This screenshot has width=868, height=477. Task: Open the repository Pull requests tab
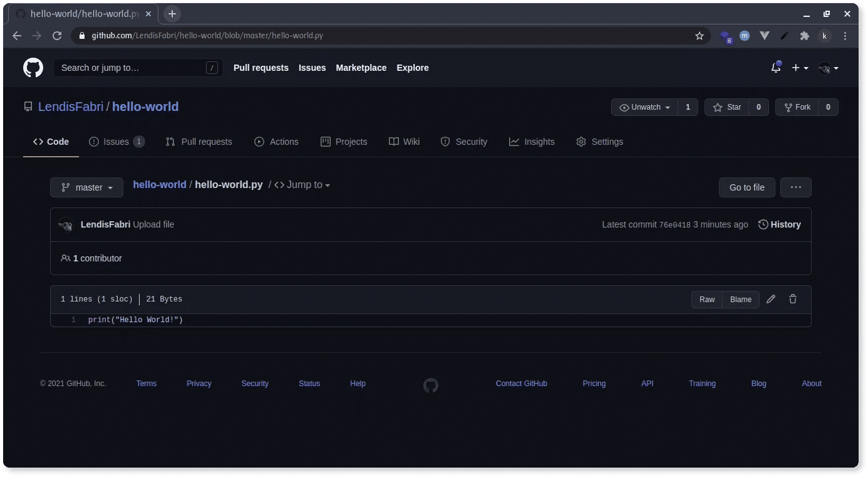[x=199, y=142]
